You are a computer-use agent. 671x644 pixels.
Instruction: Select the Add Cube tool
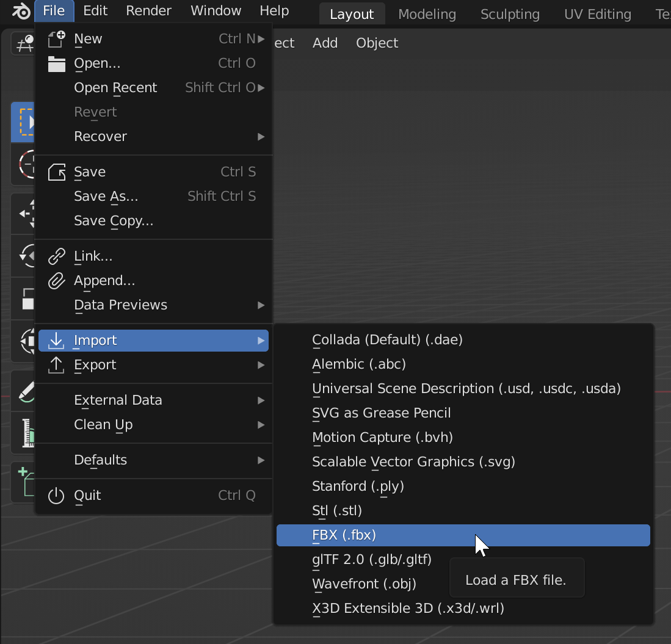(23, 482)
